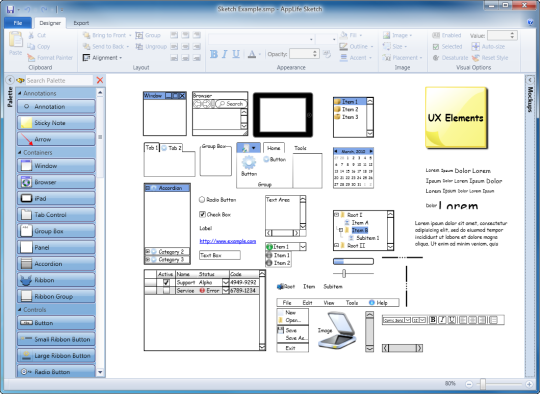Click the Opacity value field

pos(301,54)
